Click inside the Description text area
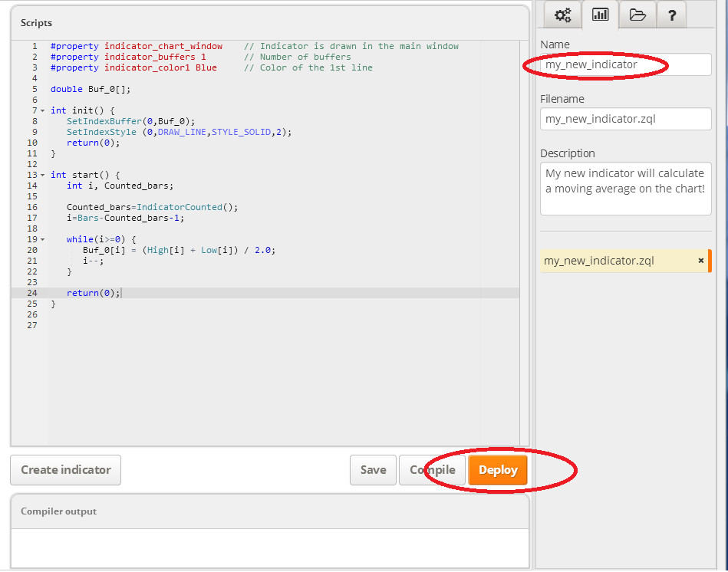 (625, 189)
